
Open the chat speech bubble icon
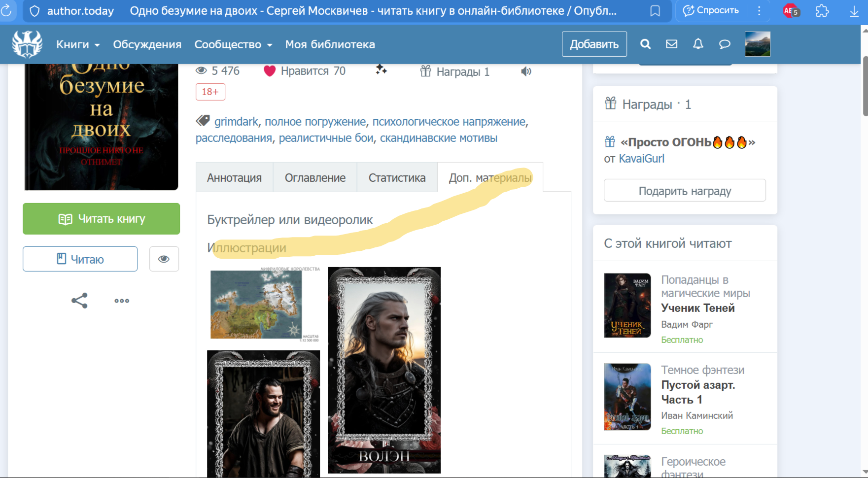coord(724,44)
